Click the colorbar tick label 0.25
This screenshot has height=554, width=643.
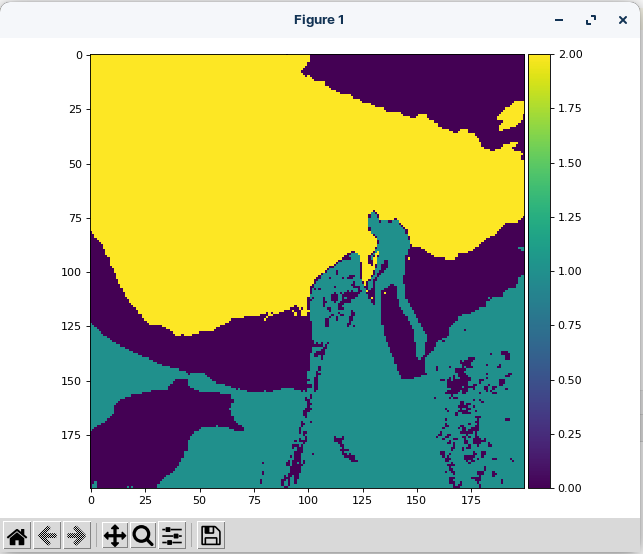point(570,433)
